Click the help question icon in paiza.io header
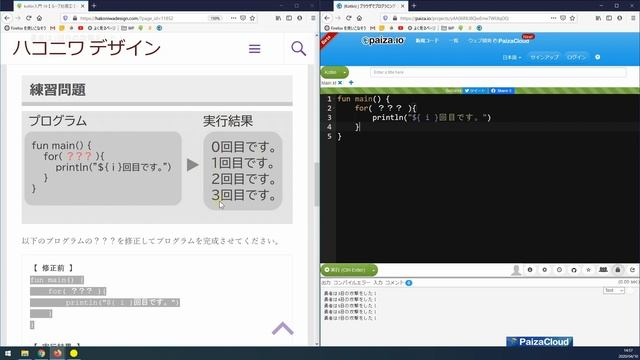Screen dimensions: 640x360 (x=598, y=57)
